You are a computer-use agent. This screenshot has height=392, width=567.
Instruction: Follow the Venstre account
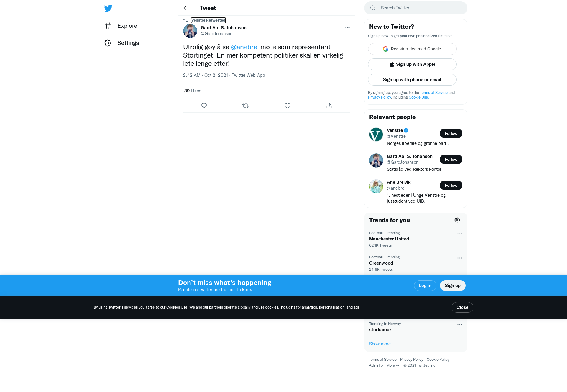coord(451,133)
